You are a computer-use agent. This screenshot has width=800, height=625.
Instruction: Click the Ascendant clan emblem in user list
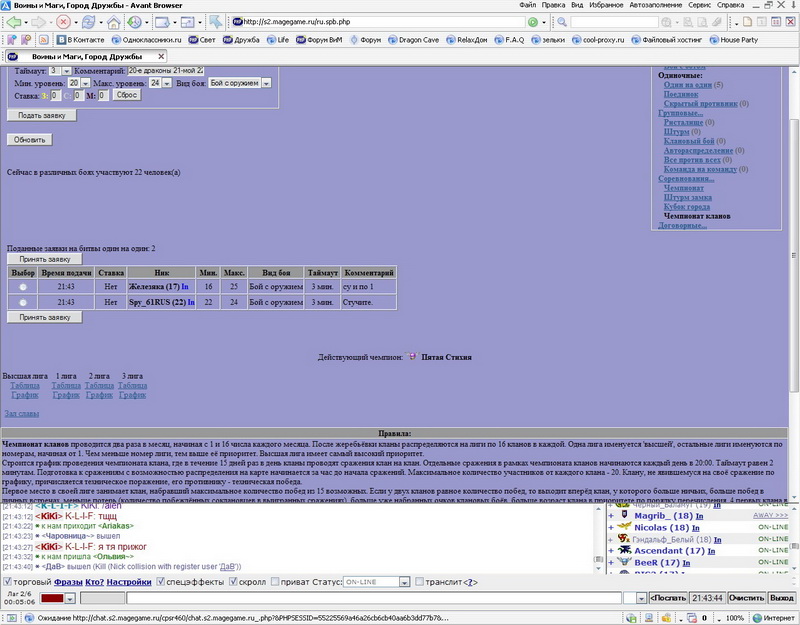coord(624,550)
